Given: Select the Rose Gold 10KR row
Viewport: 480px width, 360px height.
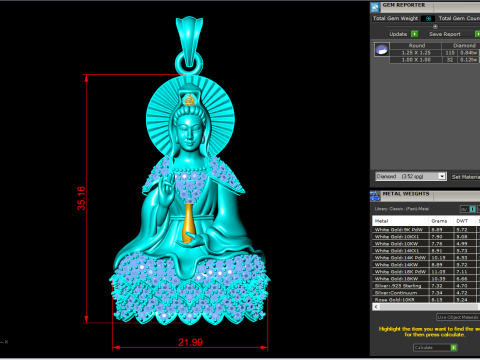Looking at the screenshot, I should 426,300.
